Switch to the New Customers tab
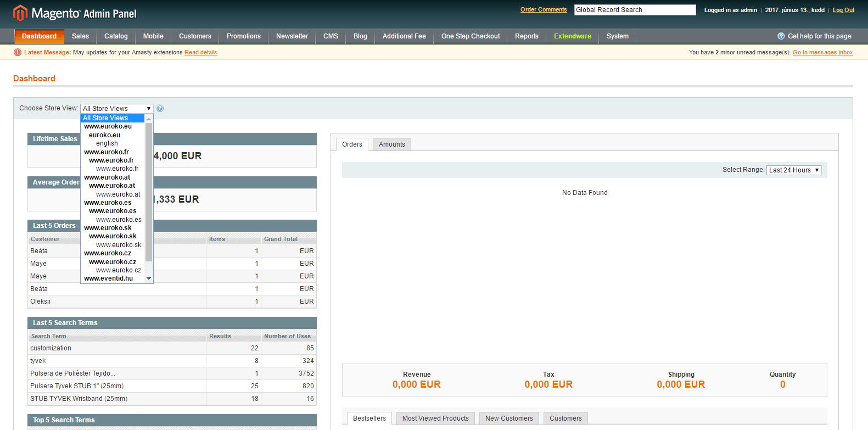868x430 pixels. pos(509,418)
